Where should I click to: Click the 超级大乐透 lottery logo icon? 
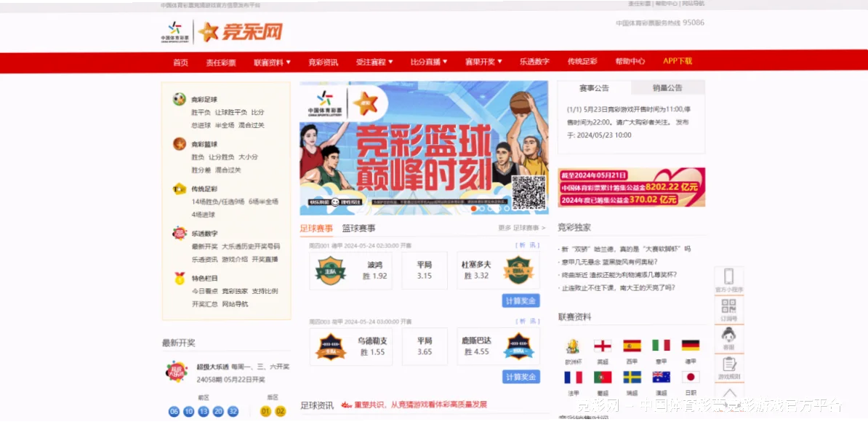pos(177,372)
